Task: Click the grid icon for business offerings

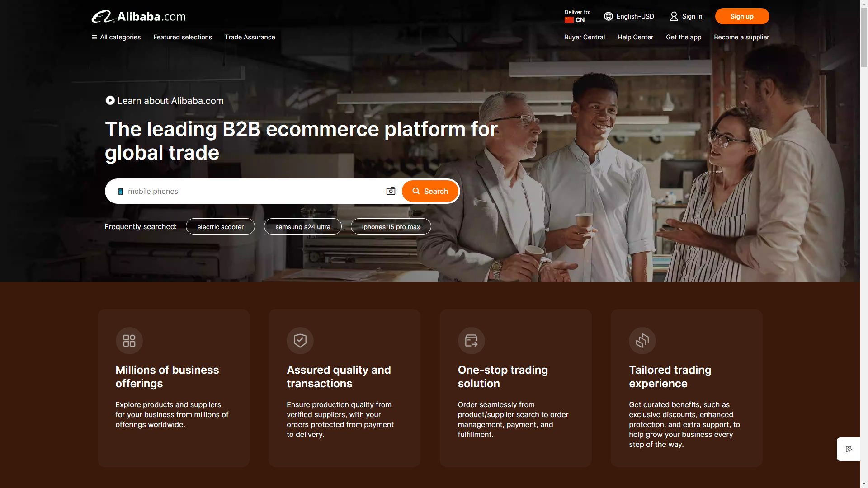Action: 129,341
